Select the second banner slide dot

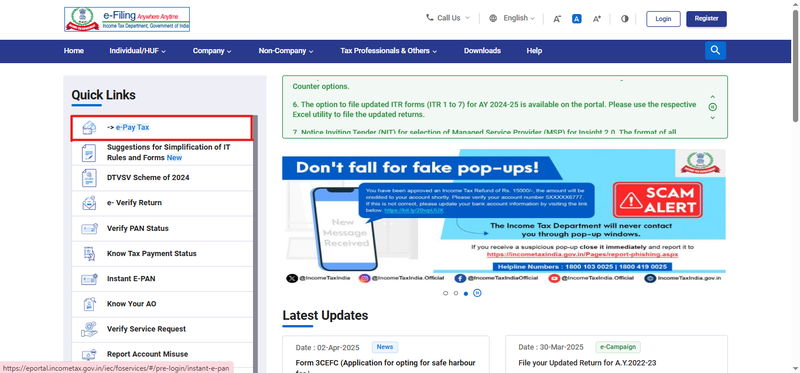pyautogui.click(x=456, y=293)
